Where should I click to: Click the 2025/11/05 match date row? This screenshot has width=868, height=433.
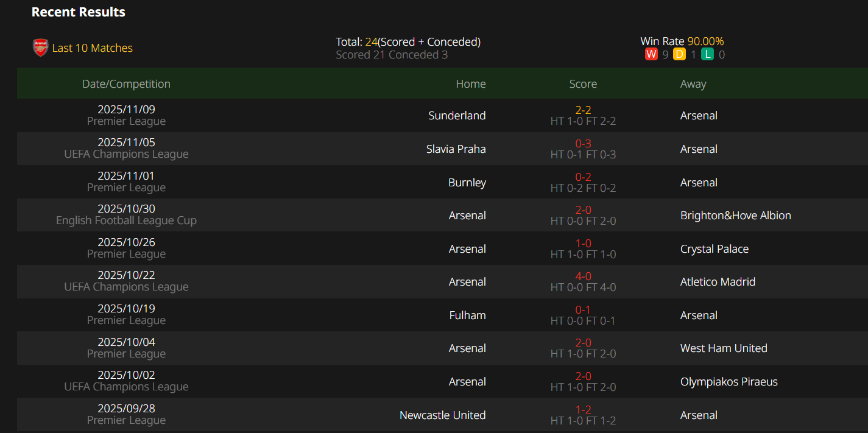click(x=126, y=143)
